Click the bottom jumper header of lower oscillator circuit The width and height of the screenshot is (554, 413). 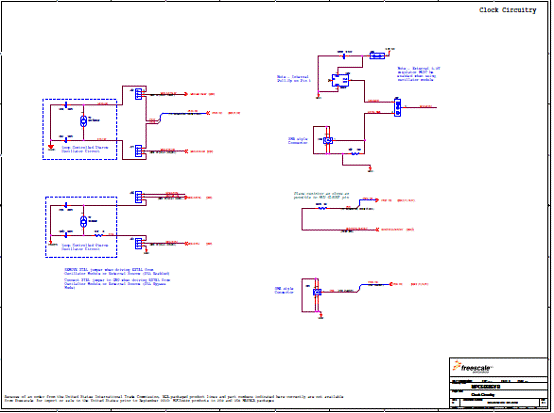click(138, 243)
